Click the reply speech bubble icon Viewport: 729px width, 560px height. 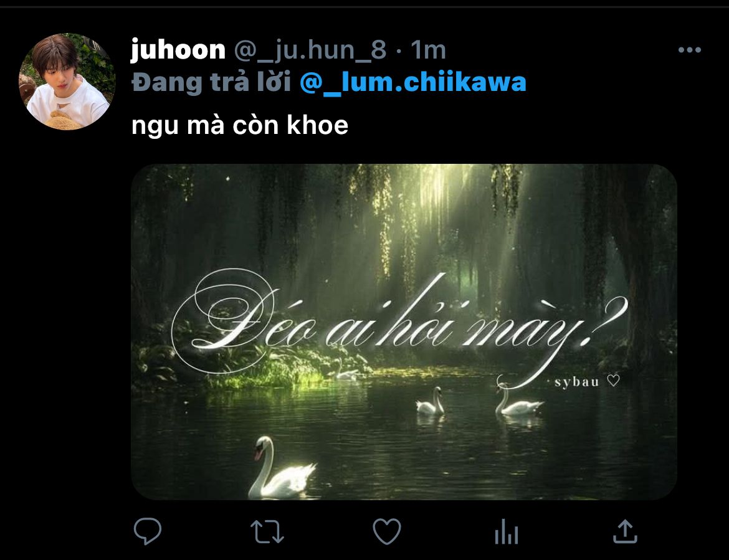tap(148, 531)
